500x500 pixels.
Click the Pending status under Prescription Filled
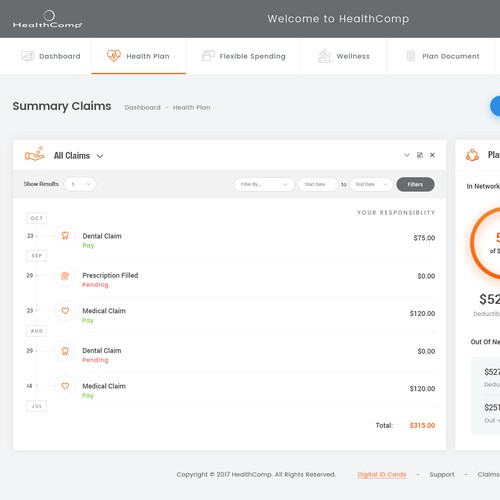pyautogui.click(x=95, y=285)
